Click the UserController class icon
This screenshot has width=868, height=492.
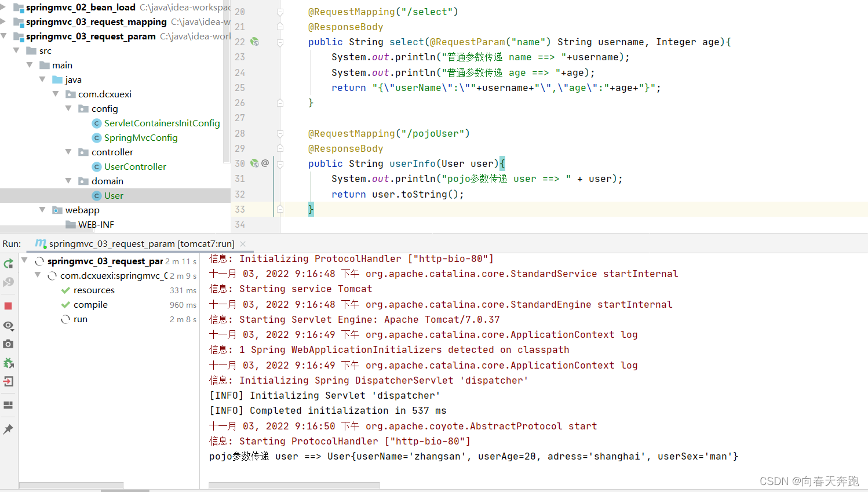[97, 167]
